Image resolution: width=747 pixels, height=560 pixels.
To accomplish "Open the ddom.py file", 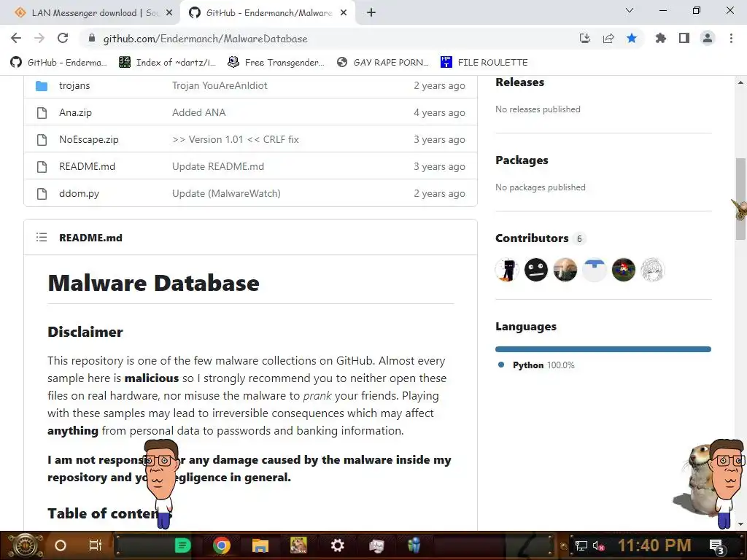I will 79,194.
